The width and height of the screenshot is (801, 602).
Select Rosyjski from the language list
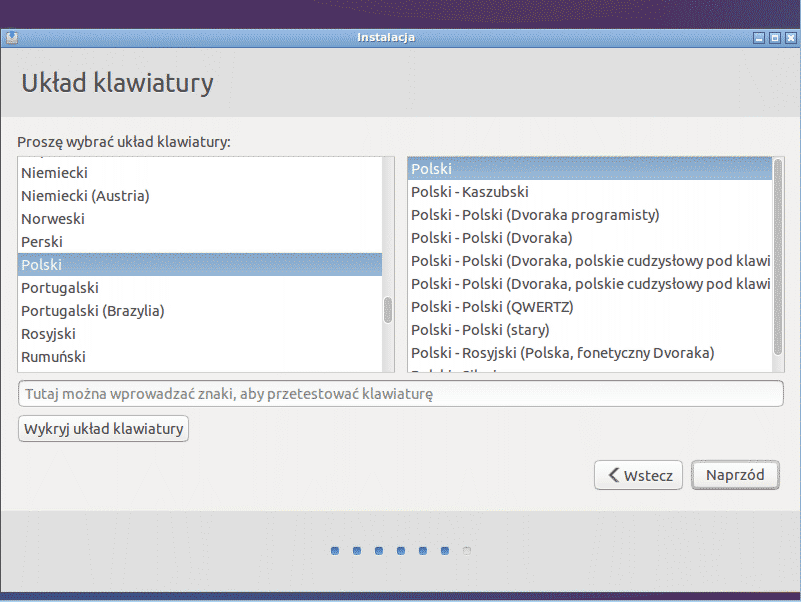coord(49,334)
